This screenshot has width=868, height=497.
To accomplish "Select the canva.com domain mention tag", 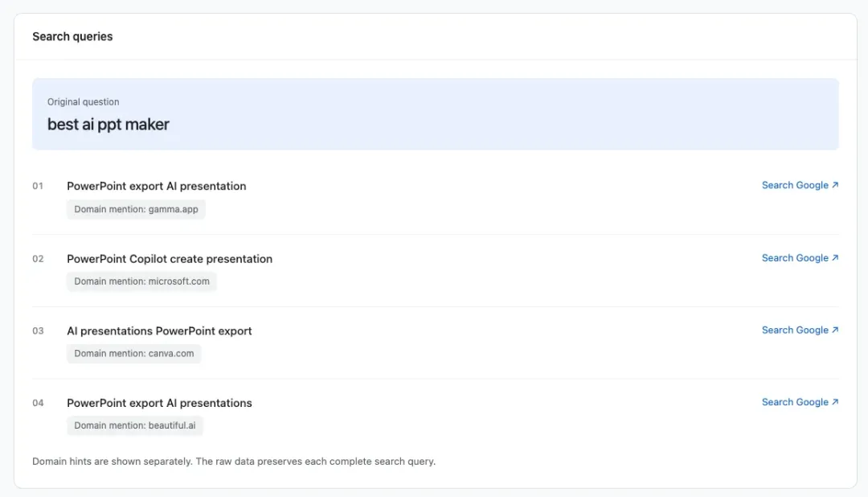I will click(x=134, y=354).
